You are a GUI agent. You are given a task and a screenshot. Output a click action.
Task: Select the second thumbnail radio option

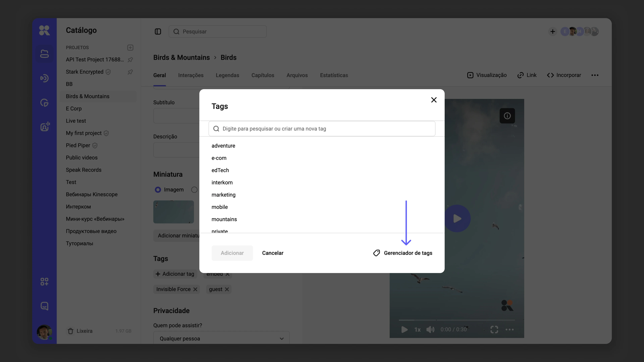click(194, 190)
